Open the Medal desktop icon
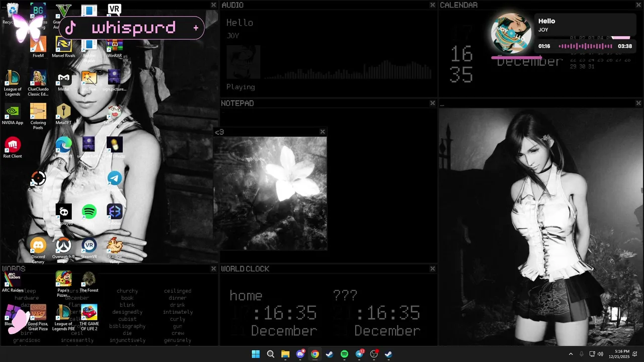The width and height of the screenshot is (644, 362). coord(63,81)
